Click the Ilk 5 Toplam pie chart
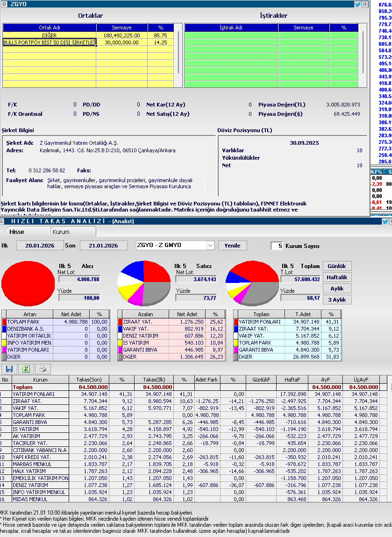Image resolution: width=392 pixels, height=537 pixels. click(252, 283)
